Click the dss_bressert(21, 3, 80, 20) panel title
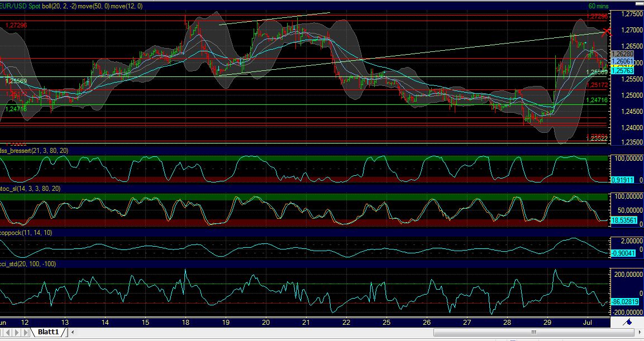 pyautogui.click(x=34, y=151)
